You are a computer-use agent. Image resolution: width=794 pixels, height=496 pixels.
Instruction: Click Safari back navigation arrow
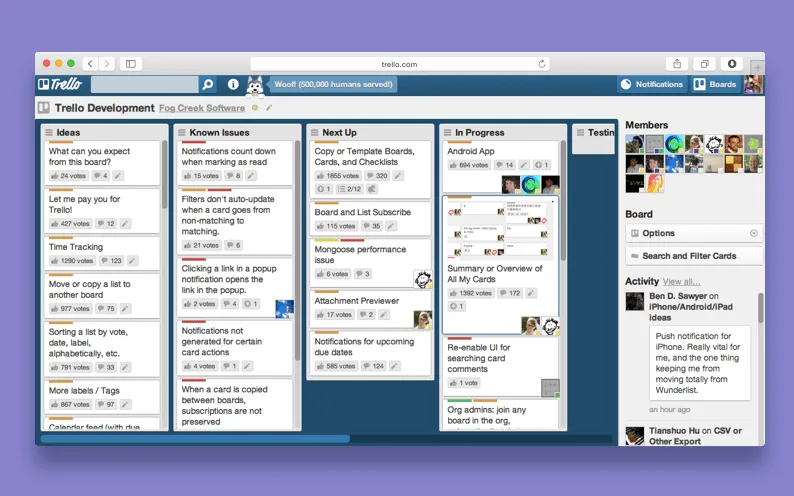(x=90, y=64)
